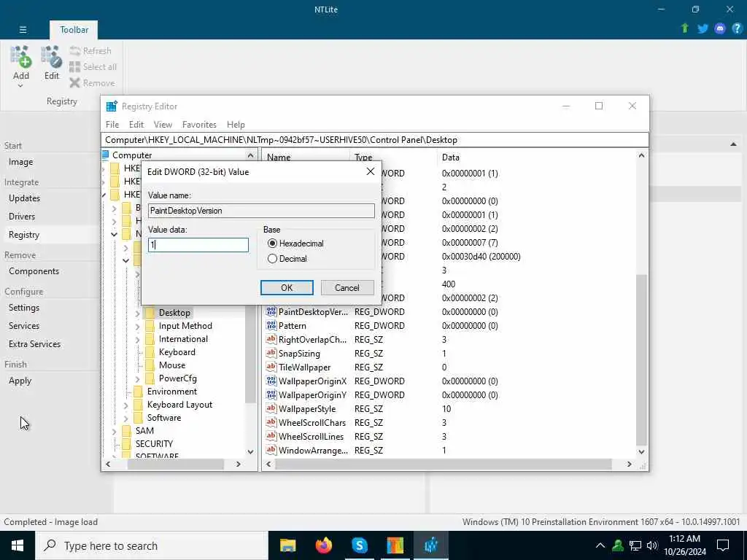The image size is (747, 560).
Task: Select the WallpaperStyle value icon
Action: coord(271,408)
